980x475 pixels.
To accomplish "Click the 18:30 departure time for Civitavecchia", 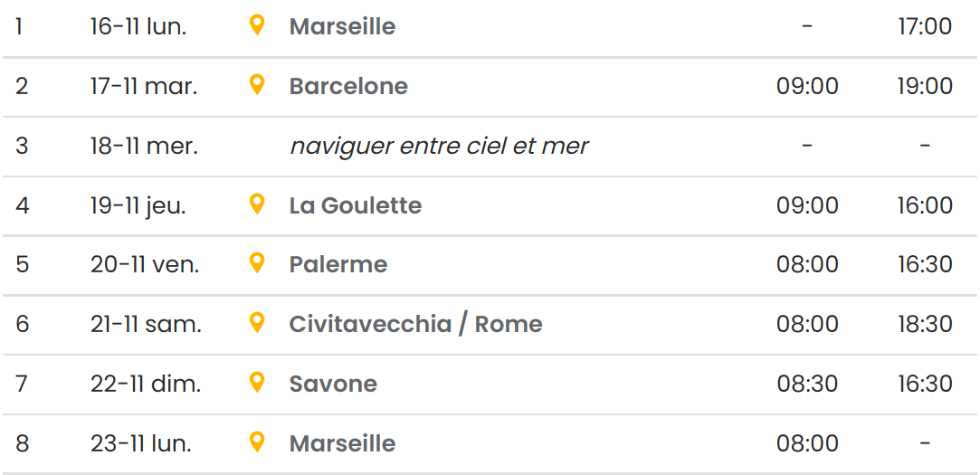I will [x=925, y=324].
